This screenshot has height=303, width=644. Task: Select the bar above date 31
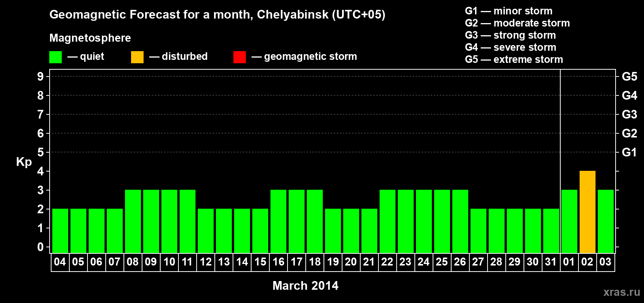point(551,231)
